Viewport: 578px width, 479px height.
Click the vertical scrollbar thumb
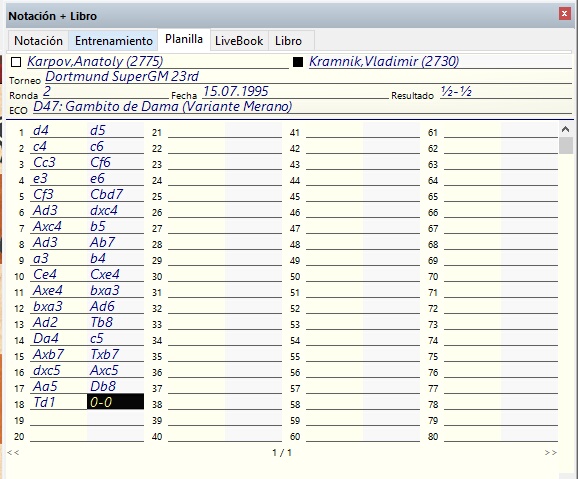[x=566, y=145]
